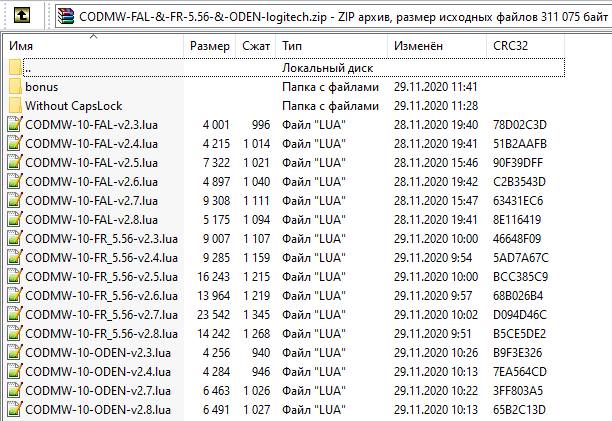Open the Without CapsLock folder

coord(73,106)
